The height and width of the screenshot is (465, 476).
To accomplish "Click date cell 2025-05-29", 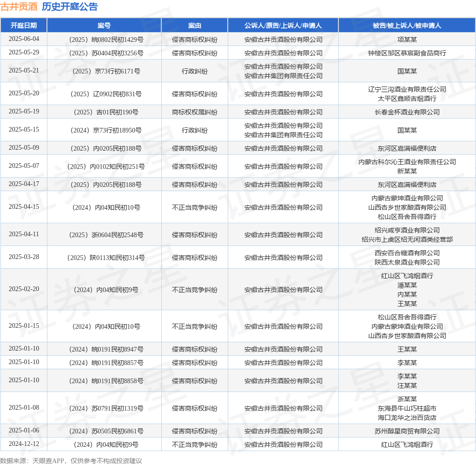I will [24, 52].
